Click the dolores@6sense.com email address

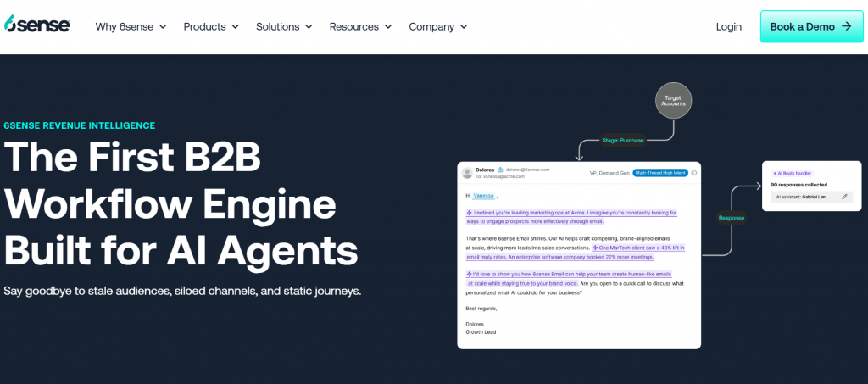[527, 170]
